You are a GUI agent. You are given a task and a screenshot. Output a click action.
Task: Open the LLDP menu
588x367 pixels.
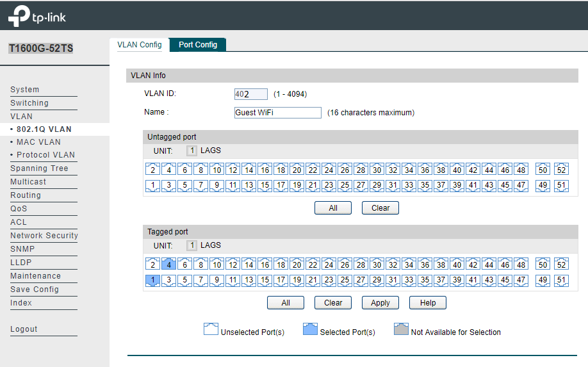[x=21, y=263]
